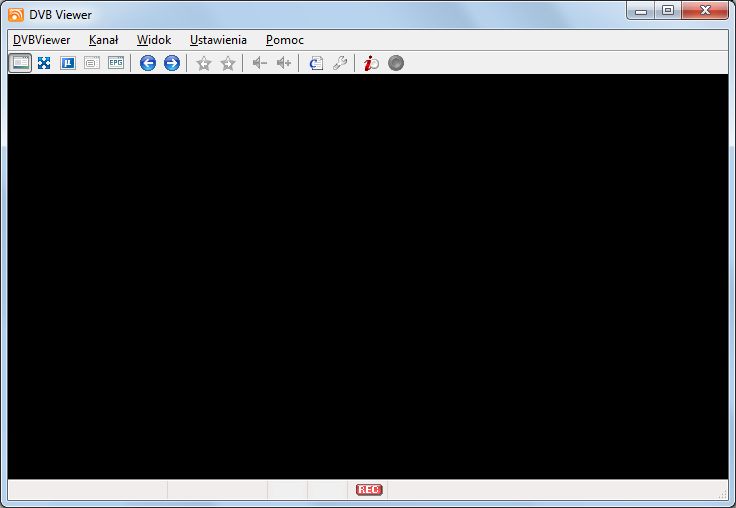Click the blue mosaic preview icon
736x508 pixels.
[x=68, y=63]
